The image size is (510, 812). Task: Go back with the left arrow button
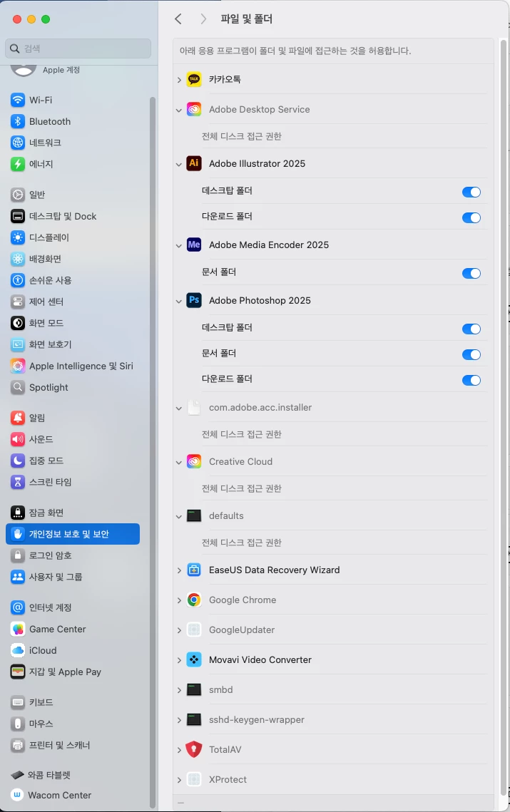tap(178, 19)
